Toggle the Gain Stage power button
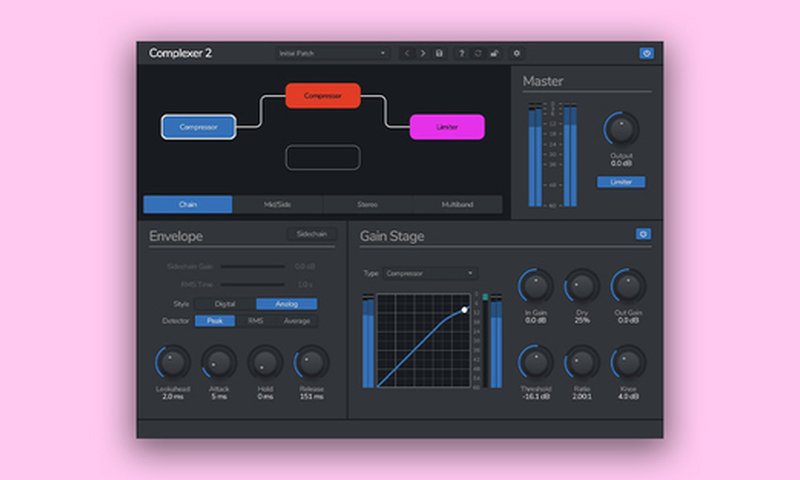Screen dimensions: 800x480 click(642, 234)
